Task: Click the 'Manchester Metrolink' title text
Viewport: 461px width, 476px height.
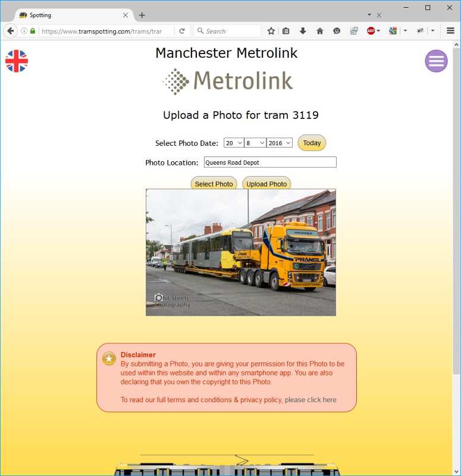Action: click(x=227, y=53)
